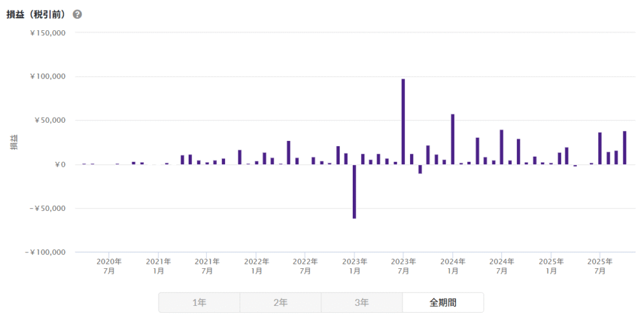
Task: Select the 1年 period tab
Action: click(x=199, y=303)
